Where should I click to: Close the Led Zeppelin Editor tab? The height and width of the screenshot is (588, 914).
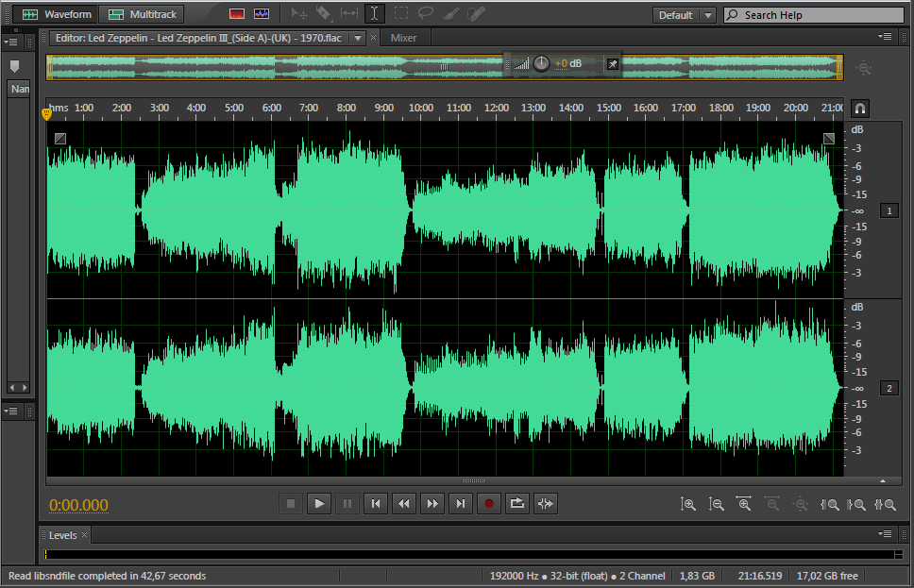[374, 38]
